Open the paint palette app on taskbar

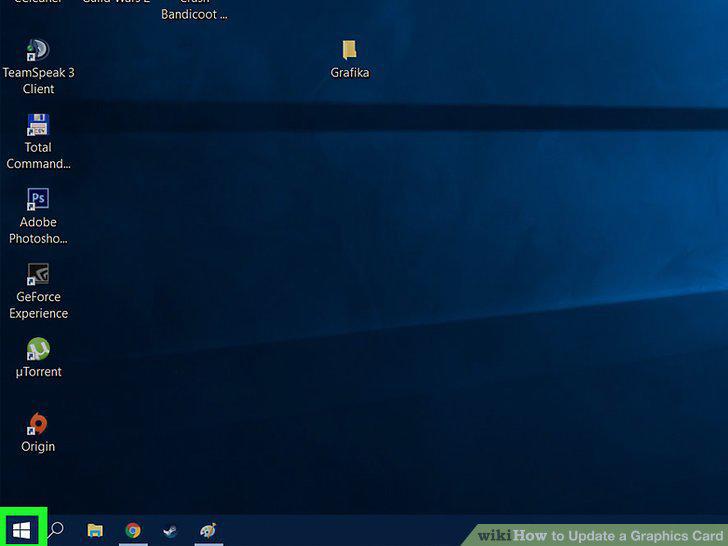click(x=208, y=530)
